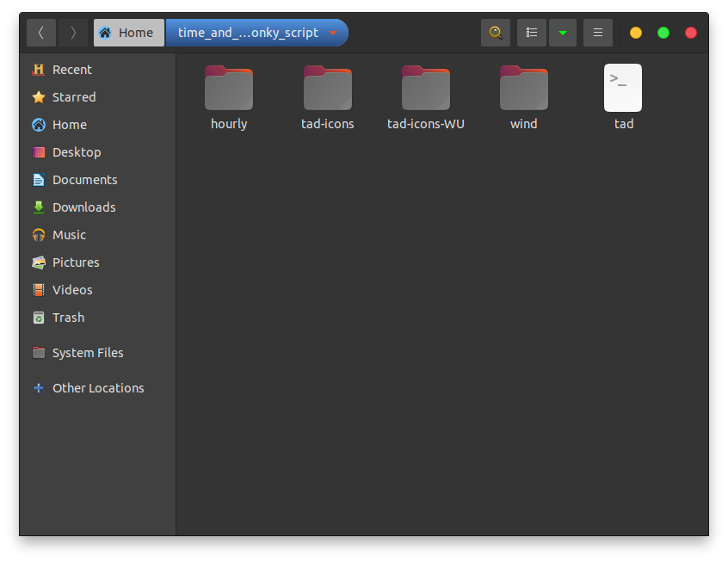The image size is (728, 562).
Task: Expand the current folder breadcrumb dropdown arrow
Action: pyautogui.click(x=333, y=33)
